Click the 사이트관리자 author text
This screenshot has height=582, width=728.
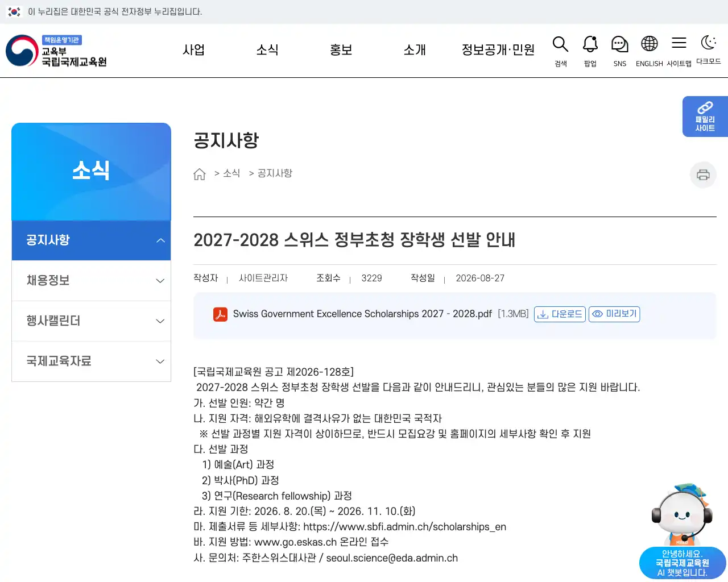click(x=263, y=278)
